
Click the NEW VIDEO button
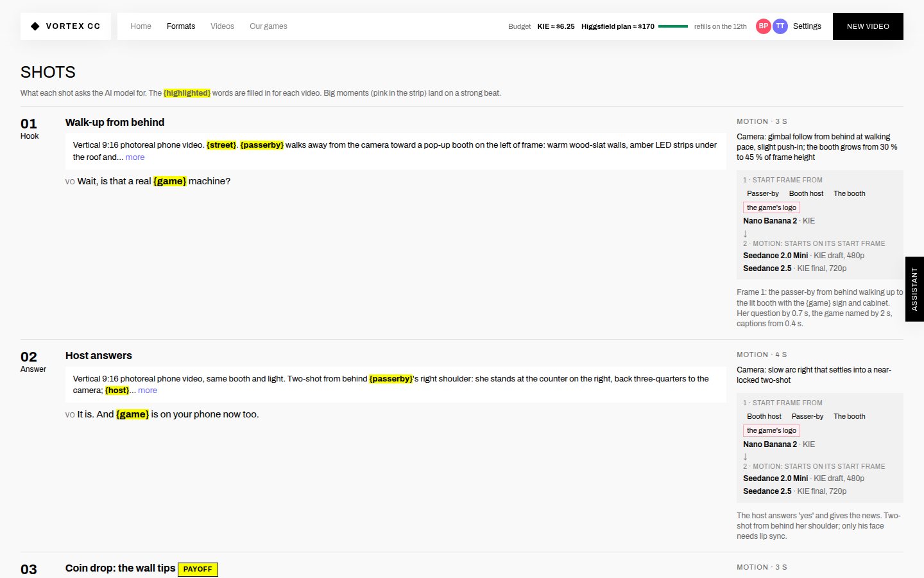[868, 26]
